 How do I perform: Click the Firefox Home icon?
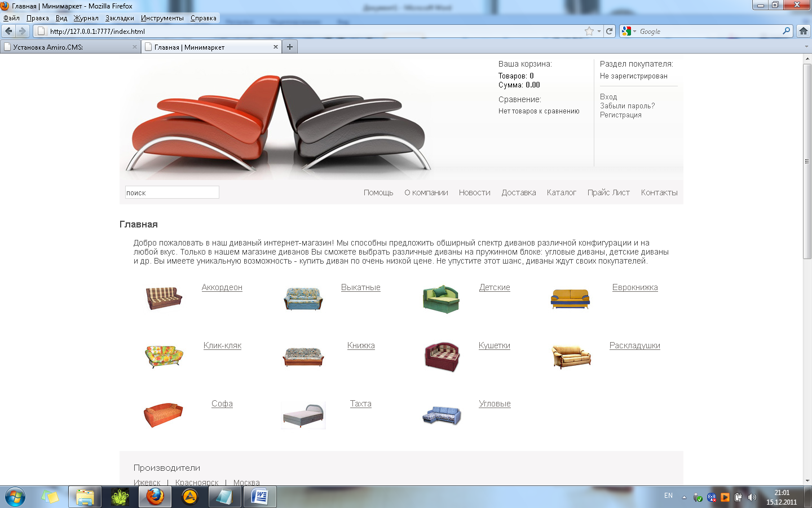(804, 31)
